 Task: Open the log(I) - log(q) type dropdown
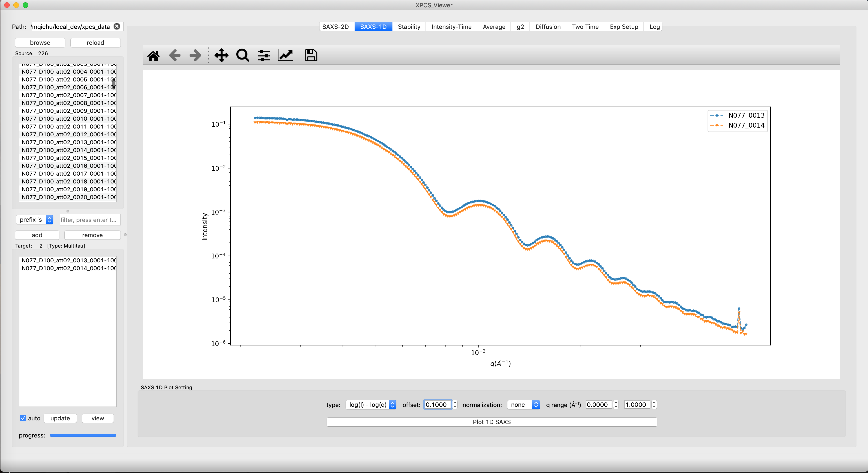[x=371, y=405]
